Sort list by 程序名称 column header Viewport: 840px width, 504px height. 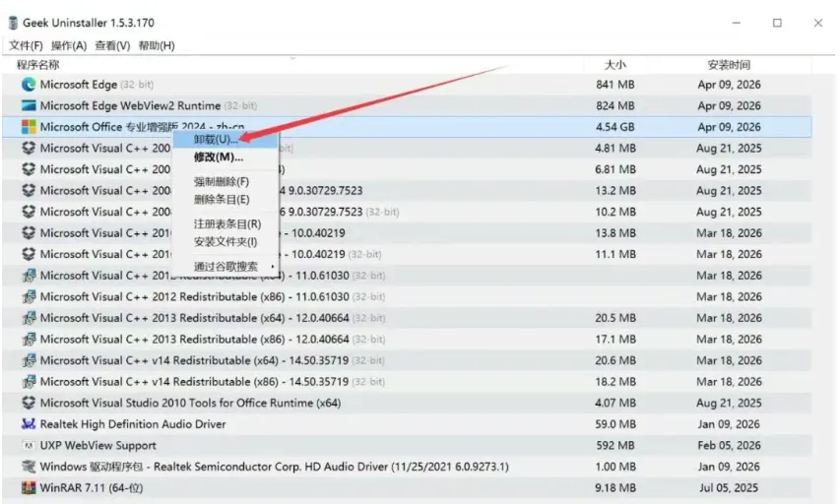[37, 65]
